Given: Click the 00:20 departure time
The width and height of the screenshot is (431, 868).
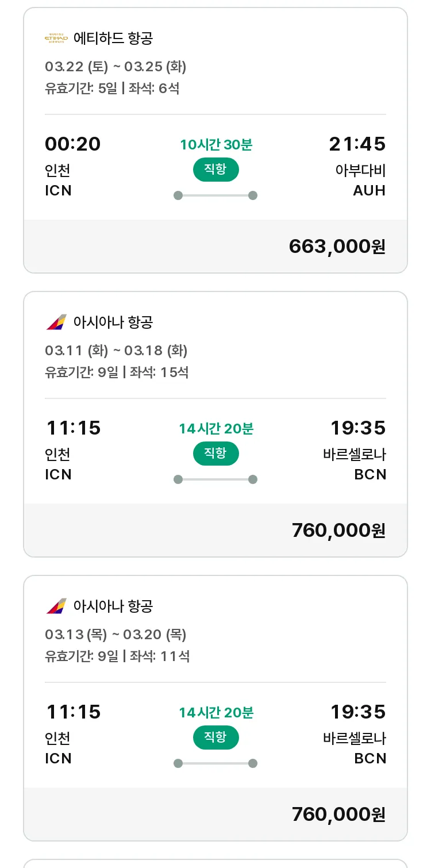Looking at the screenshot, I should (x=72, y=144).
